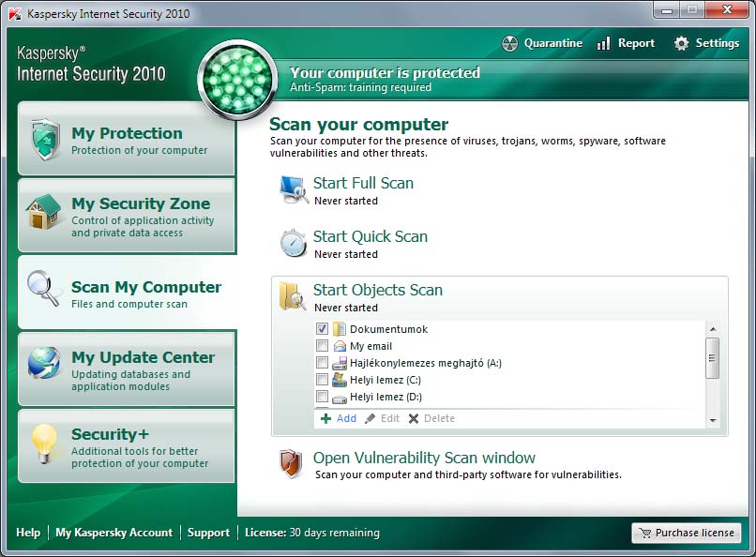Click the My Security Zone house icon
This screenshot has width=756, height=557.
pos(43,211)
